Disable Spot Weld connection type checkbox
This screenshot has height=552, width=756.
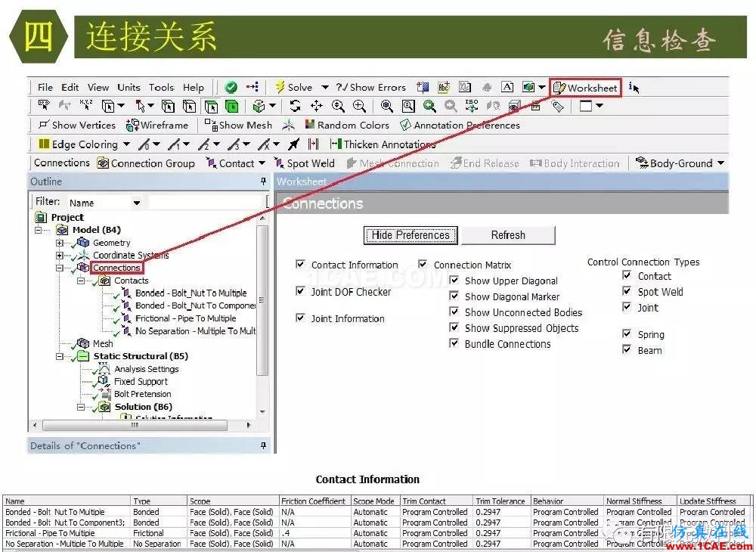click(x=627, y=291)
